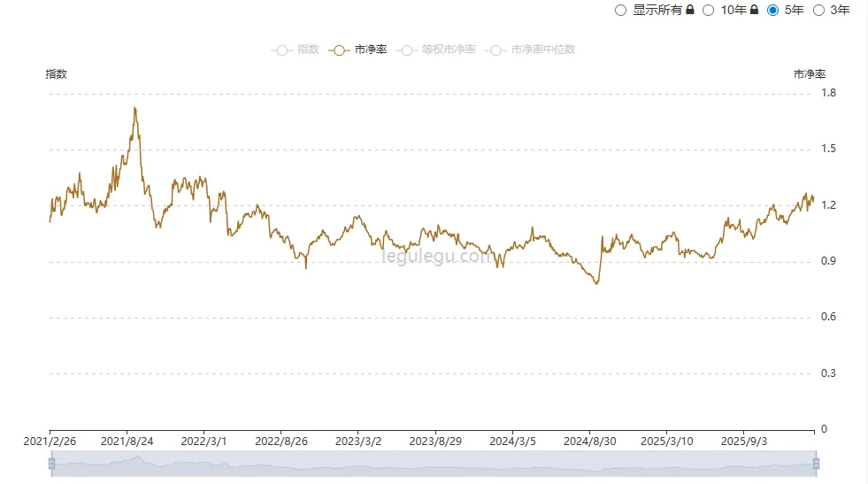868x484 pixels.
Task: Click the 1.2 value on right axis
Action: tap(828, 205)
